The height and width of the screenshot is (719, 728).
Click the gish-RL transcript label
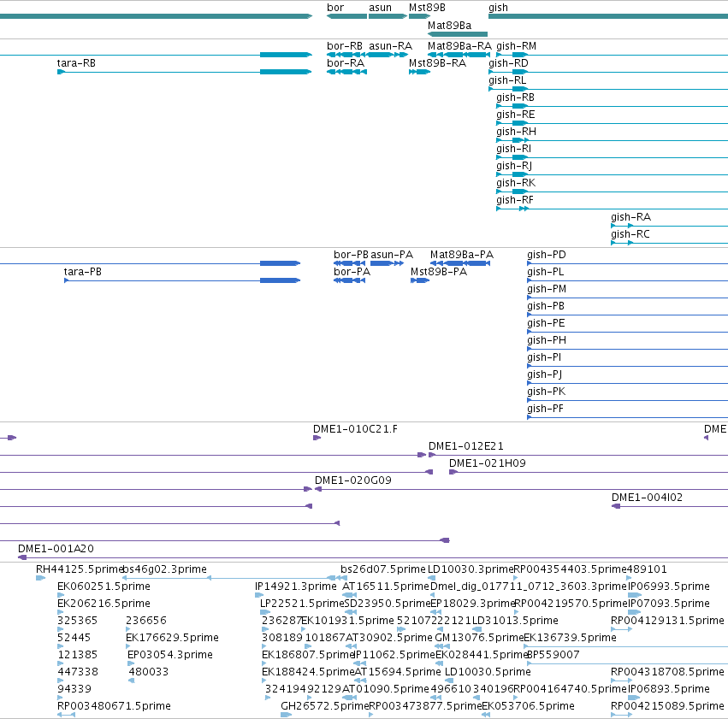click(507, 80)
